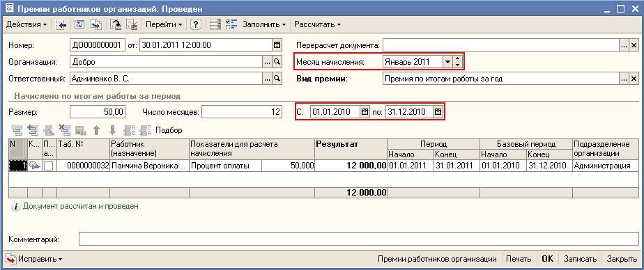This screenshot has width=644, height=270.
Task: Click the Число месяцев field
Action: tap(242, 111)
